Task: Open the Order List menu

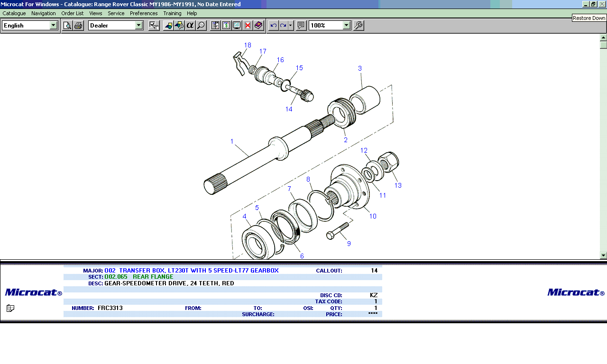Action: (72, 13)
